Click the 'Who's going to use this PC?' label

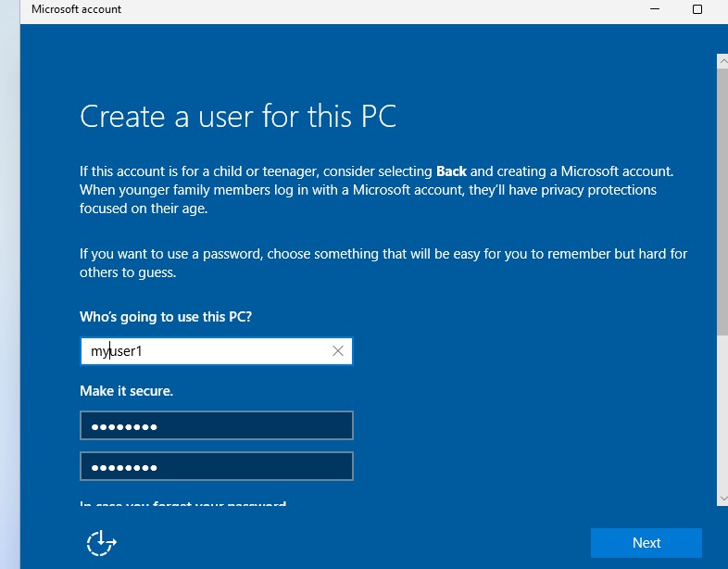[166, 317]
